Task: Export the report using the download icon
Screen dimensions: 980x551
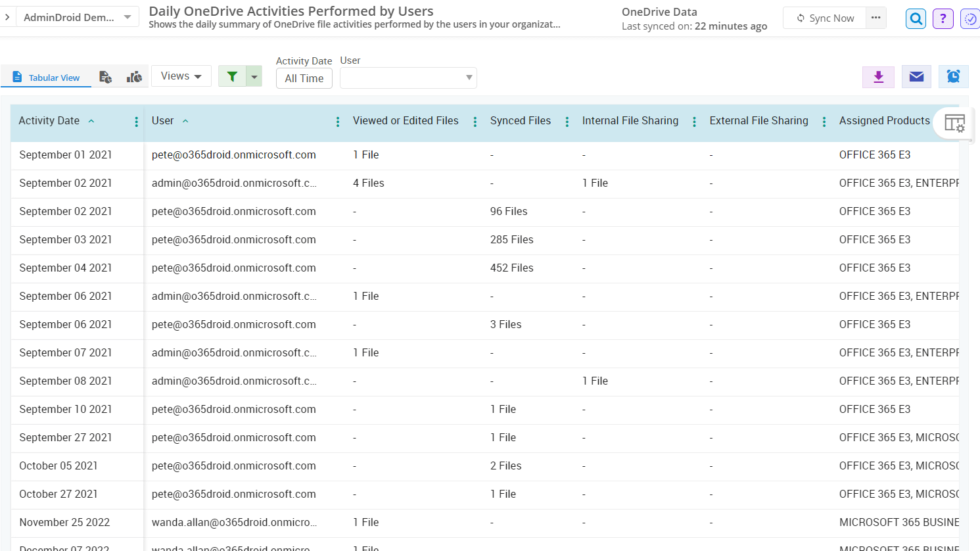Action: [879, 76]
